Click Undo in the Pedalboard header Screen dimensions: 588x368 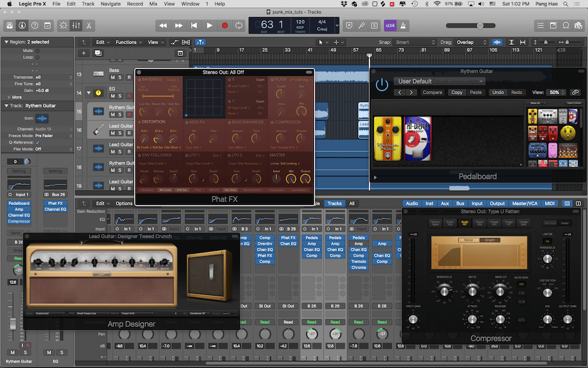[x=498, y=92]
